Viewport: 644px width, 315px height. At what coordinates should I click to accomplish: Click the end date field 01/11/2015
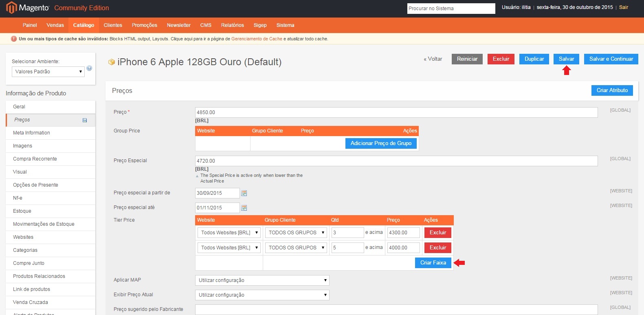point(218,208)
